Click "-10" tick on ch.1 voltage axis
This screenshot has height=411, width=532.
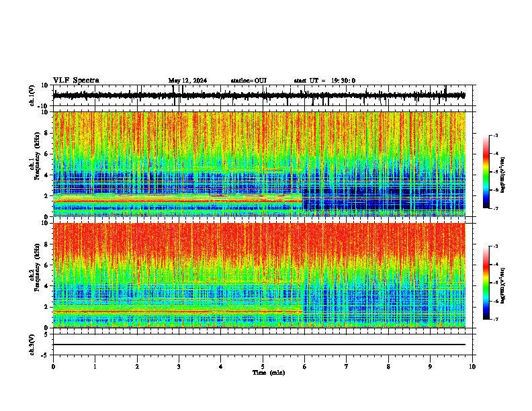pyautogui.click(x=44, y=106)
